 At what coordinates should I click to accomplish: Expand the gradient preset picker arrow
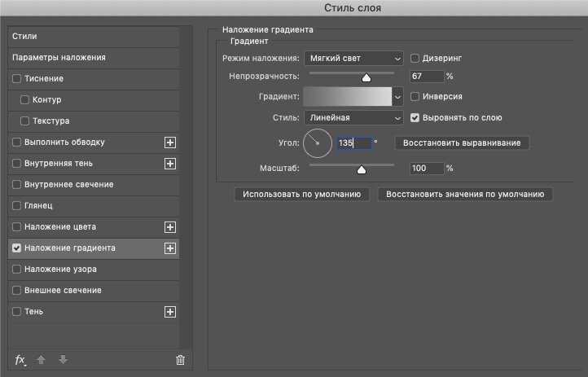398,97
